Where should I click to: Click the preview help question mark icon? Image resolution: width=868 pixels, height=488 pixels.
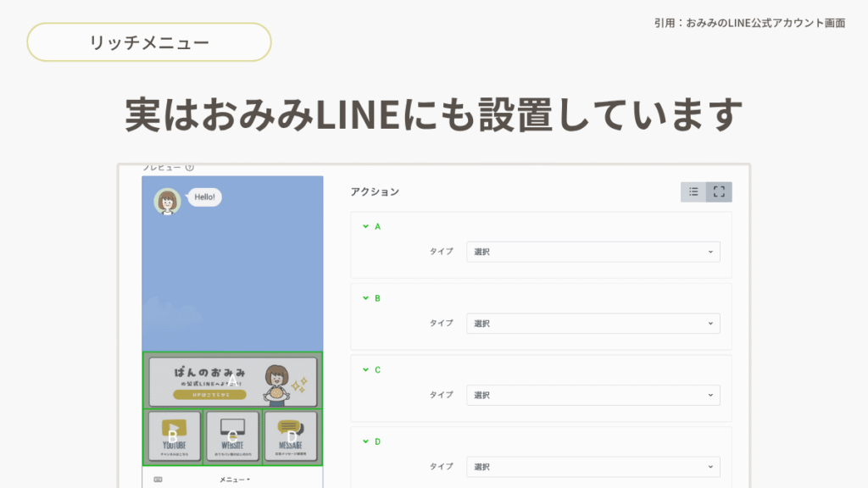(x=190, y=168)
